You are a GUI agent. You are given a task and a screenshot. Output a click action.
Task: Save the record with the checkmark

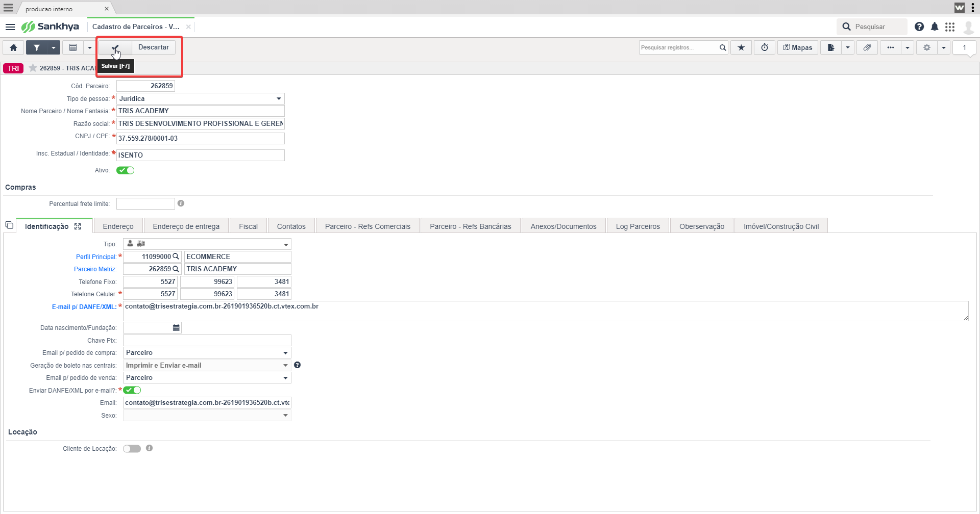115,47
